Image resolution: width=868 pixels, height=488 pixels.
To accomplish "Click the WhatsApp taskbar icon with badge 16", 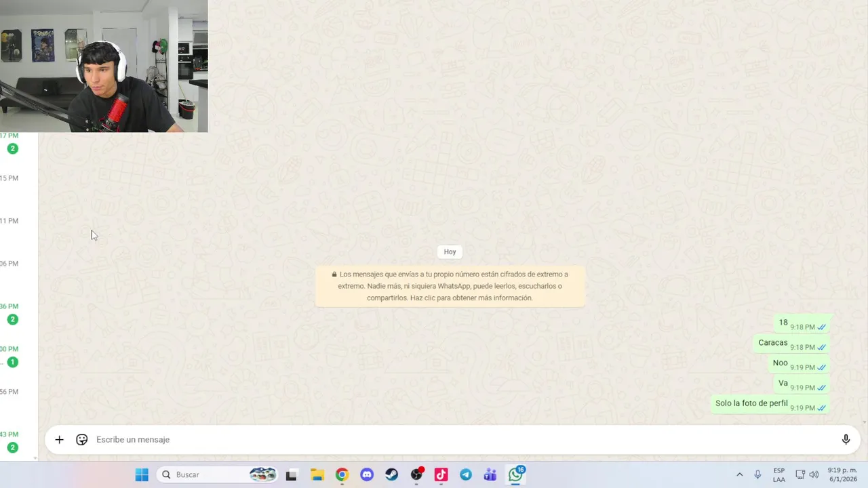I will tap(516, 474).
